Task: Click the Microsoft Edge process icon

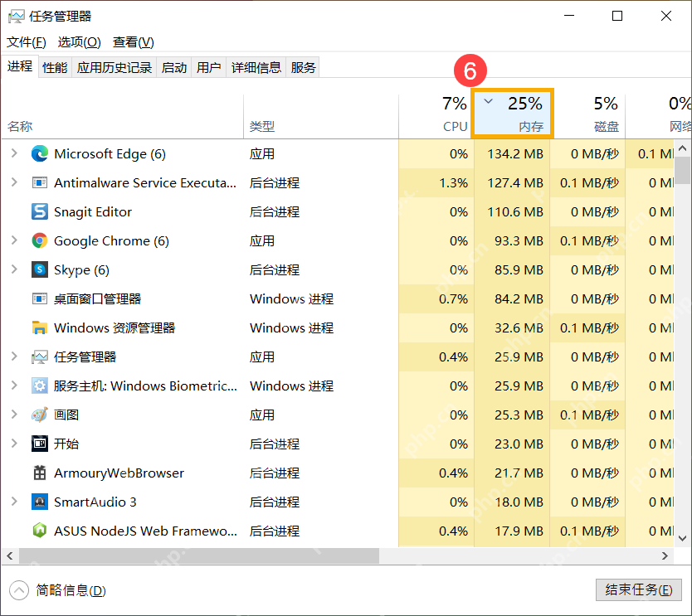Action: (x=40, y=154)
